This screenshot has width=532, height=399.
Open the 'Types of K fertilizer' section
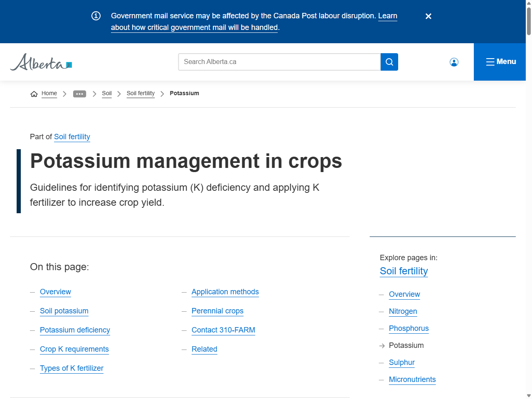[x=71, y=368]
